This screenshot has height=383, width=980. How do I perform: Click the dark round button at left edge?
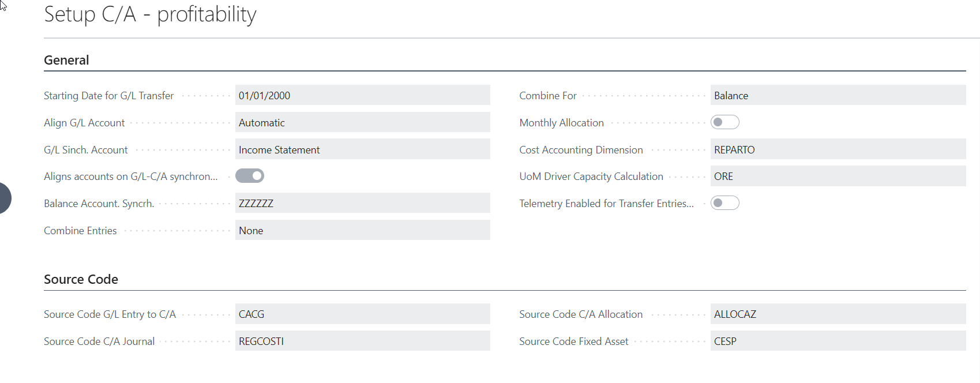coord(4,198)
